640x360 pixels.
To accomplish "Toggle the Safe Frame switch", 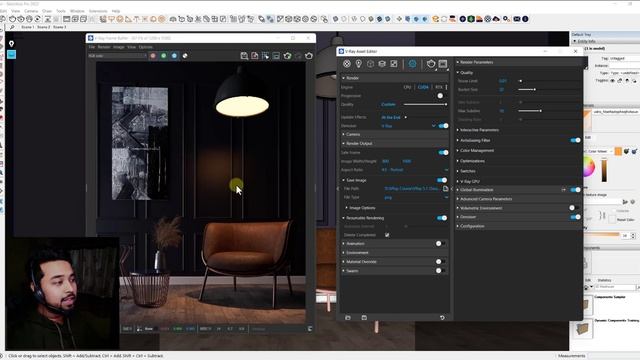I will pyautogui.click(x=443, y=152).
